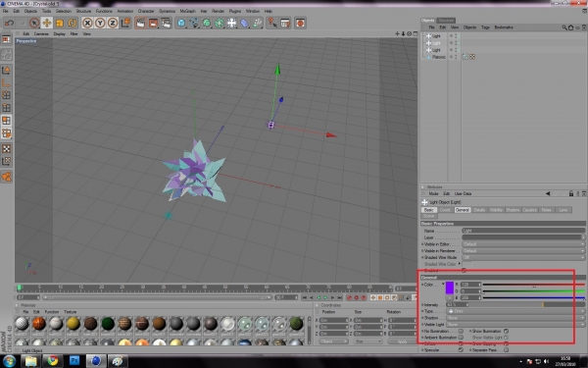Toggle Y axis lock
Screen dimensions: 588x368
pos(100,23)
